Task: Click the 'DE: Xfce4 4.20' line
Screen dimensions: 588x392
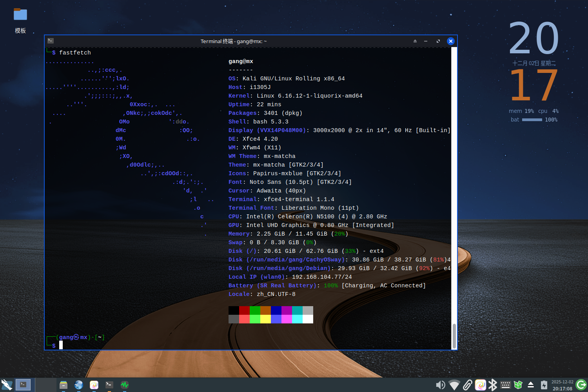Action: [253, 139]
